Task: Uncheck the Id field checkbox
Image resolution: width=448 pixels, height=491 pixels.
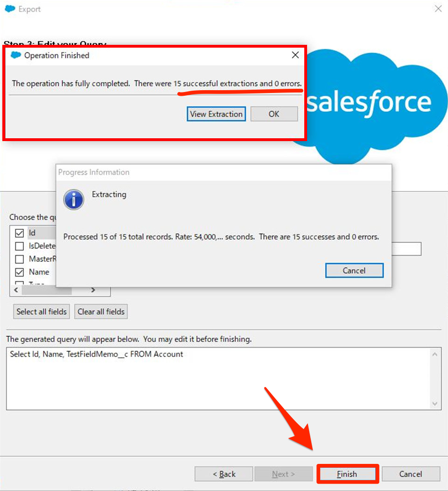Action: click(x=20, y=233)
